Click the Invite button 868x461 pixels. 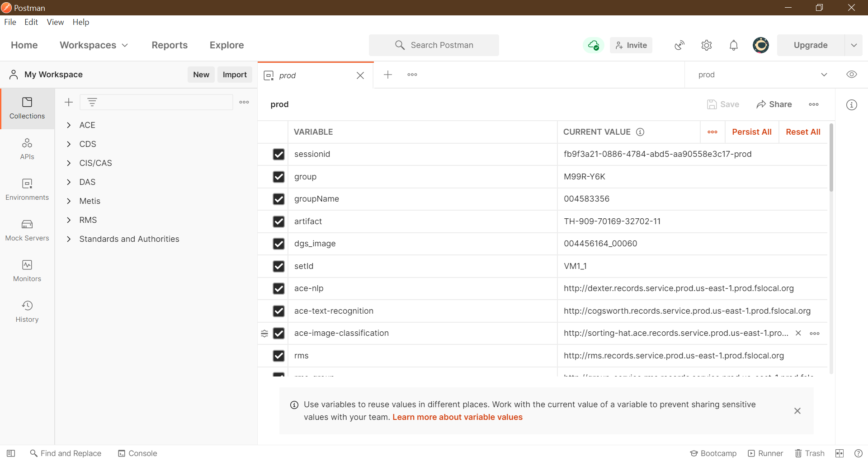click(631, 45)
